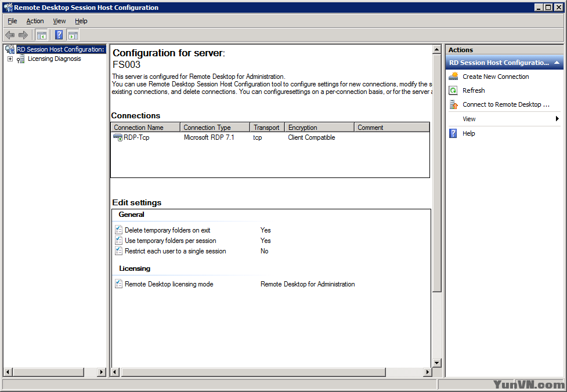
Task: Click Delete temporary folders on exit setting
Action: pyautogui.click(x=167, y=230)
